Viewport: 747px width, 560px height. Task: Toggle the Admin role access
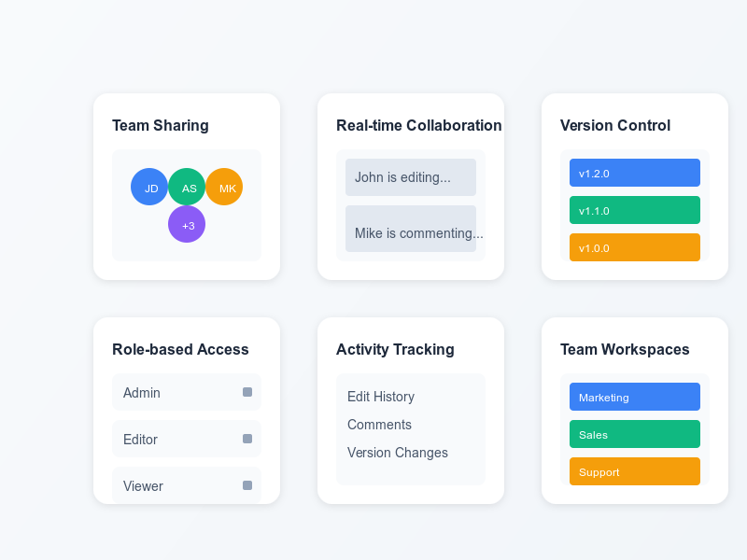coord(247,392)
